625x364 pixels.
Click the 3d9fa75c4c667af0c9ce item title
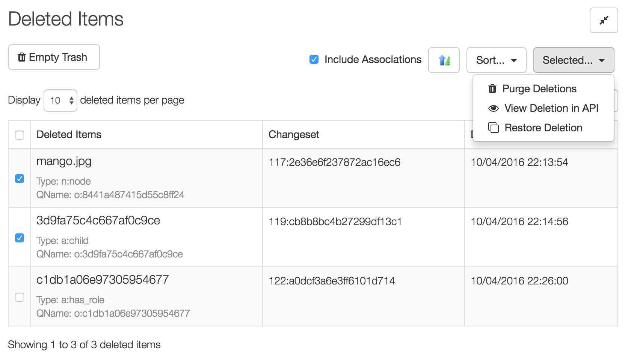point(98,221)
